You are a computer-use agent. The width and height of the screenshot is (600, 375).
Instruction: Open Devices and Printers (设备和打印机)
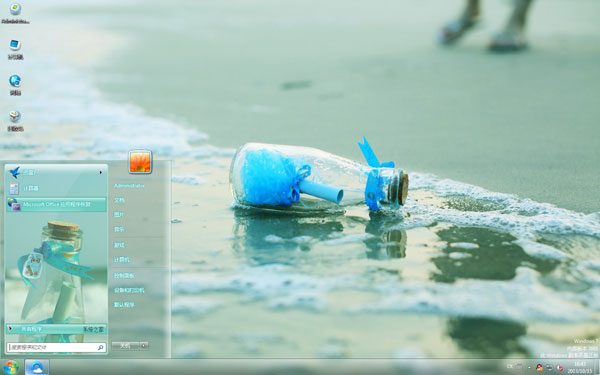(129, 290)
